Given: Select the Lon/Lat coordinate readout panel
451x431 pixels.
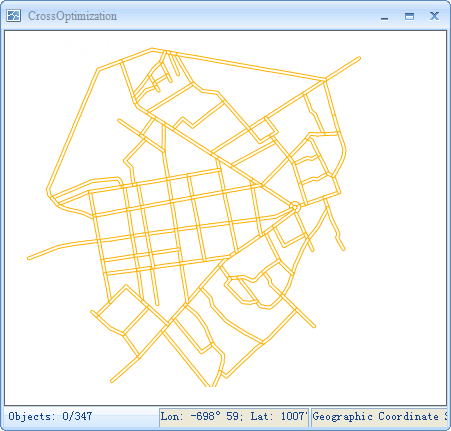Looking at the screenshot, I should tap(234, 417).
